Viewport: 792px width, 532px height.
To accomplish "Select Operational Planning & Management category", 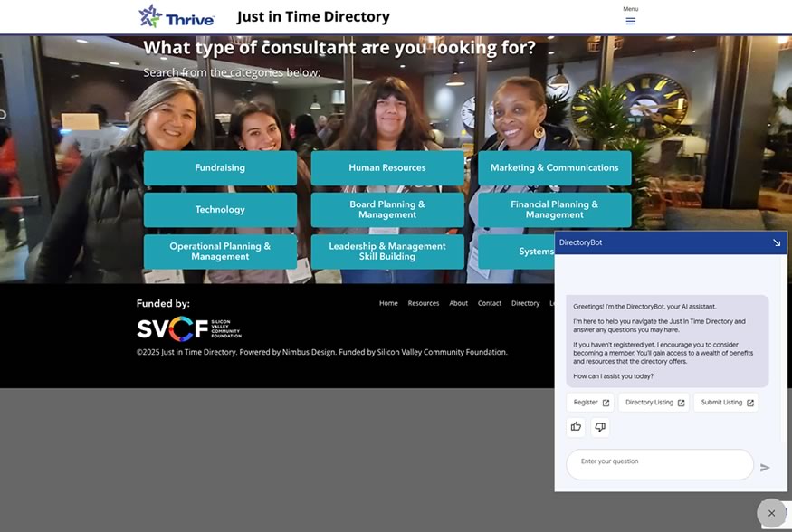I will 220,252.
